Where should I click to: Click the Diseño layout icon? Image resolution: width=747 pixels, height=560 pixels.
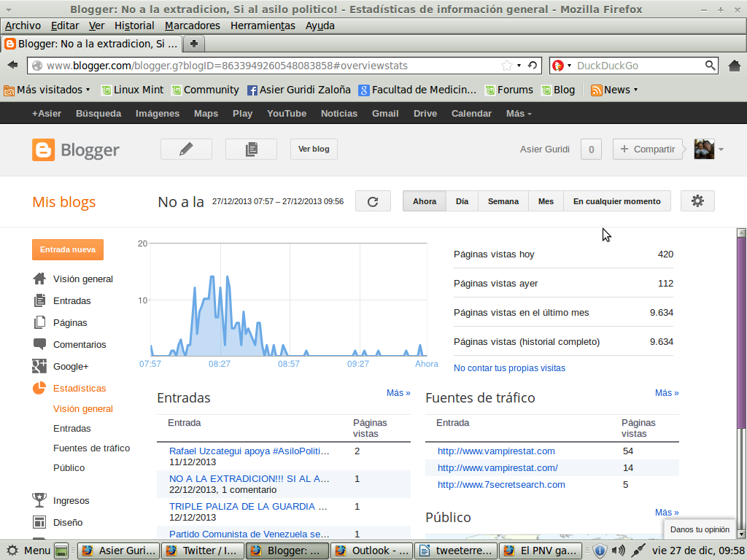coord(39,522)
